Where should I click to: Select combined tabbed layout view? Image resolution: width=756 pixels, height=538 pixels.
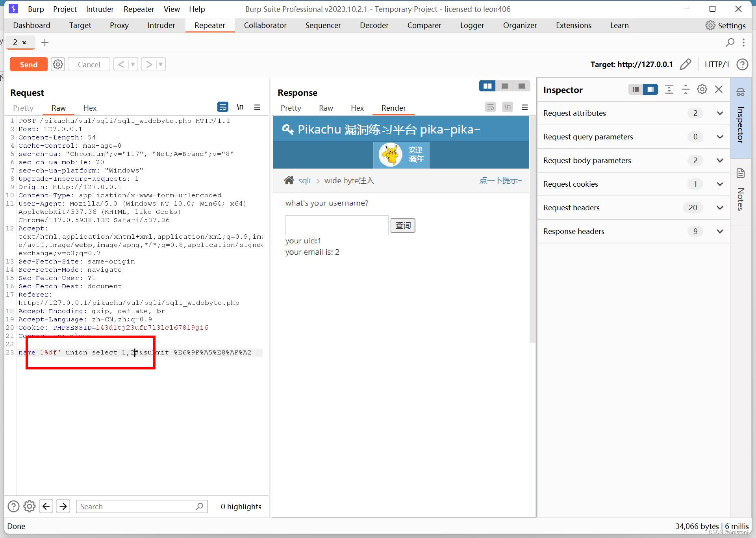pos(522,86)
